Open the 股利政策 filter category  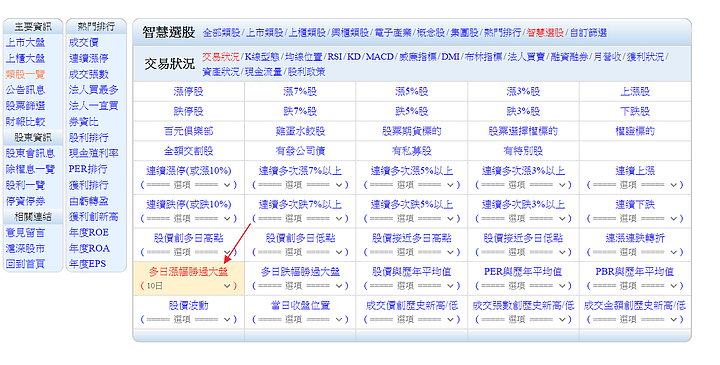pos(306,72)
